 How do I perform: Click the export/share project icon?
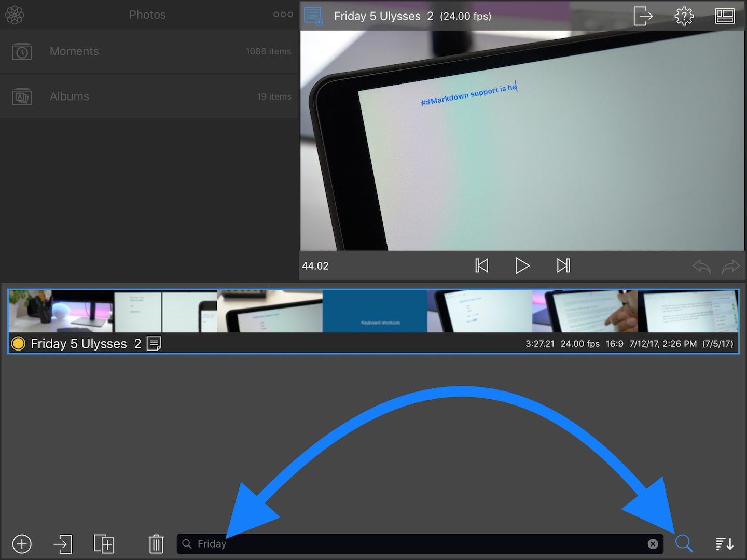643,16
